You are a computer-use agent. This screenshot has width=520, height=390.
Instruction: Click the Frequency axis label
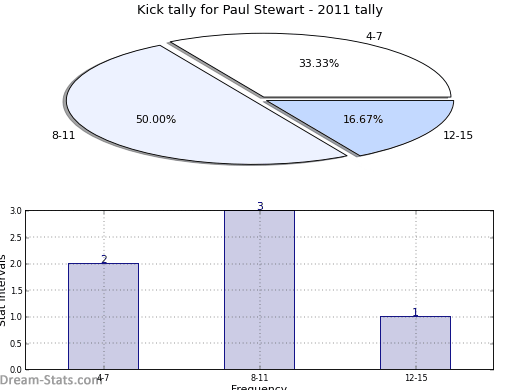[x=259, y=387]
